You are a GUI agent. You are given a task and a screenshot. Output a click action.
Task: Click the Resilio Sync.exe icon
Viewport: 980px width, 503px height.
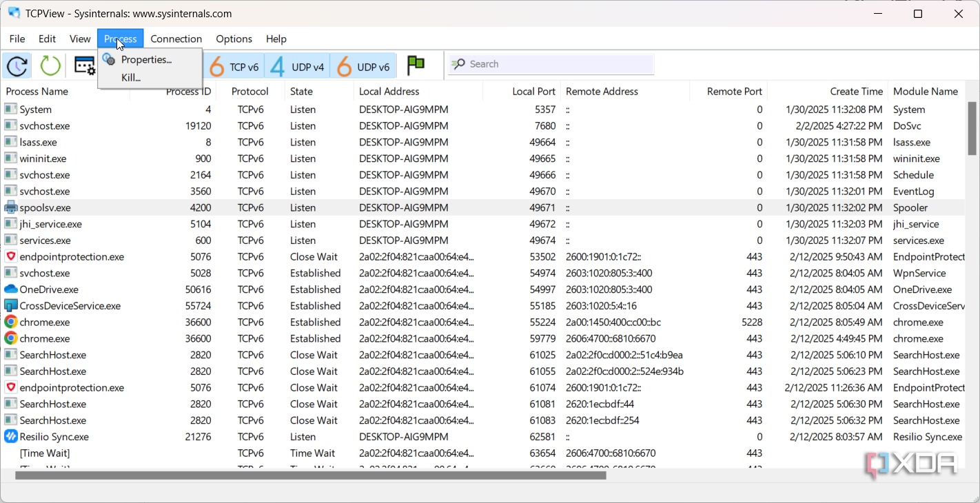pos(10,437)
